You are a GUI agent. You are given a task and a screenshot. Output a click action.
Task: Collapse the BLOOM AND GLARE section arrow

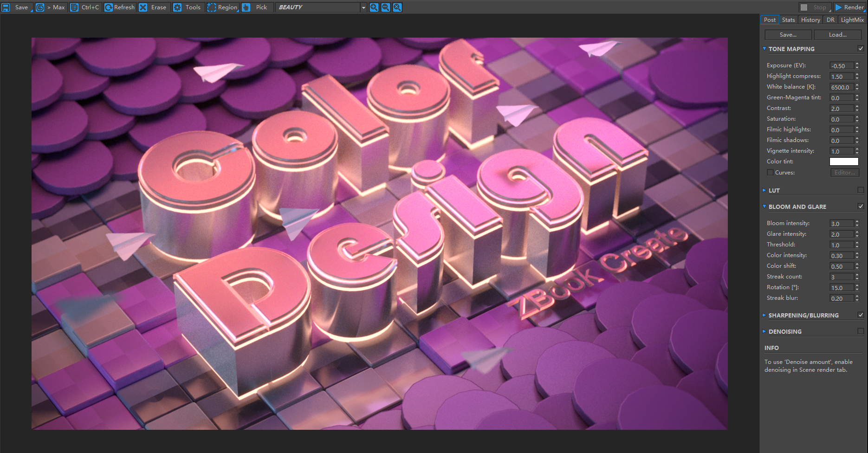pyautogui.click(x=764, y=207)
